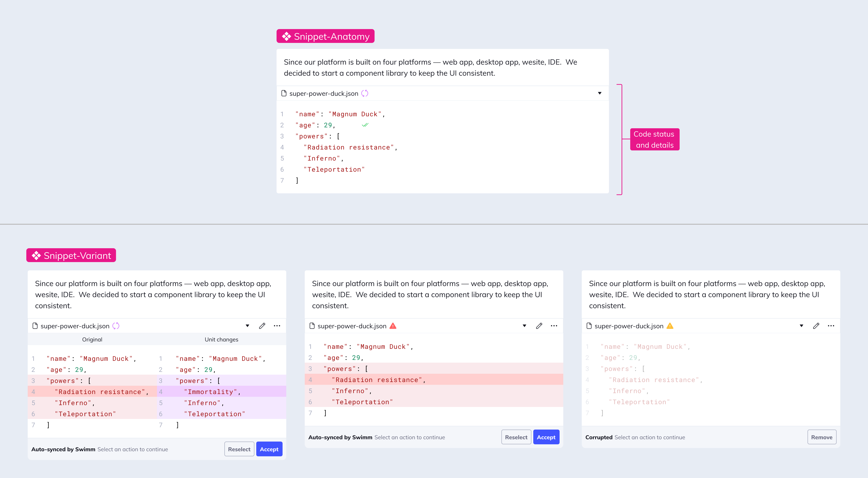Open the three-dots menu in the corrupted snippet
Viewport: 868px width, 478px height.
831,326
